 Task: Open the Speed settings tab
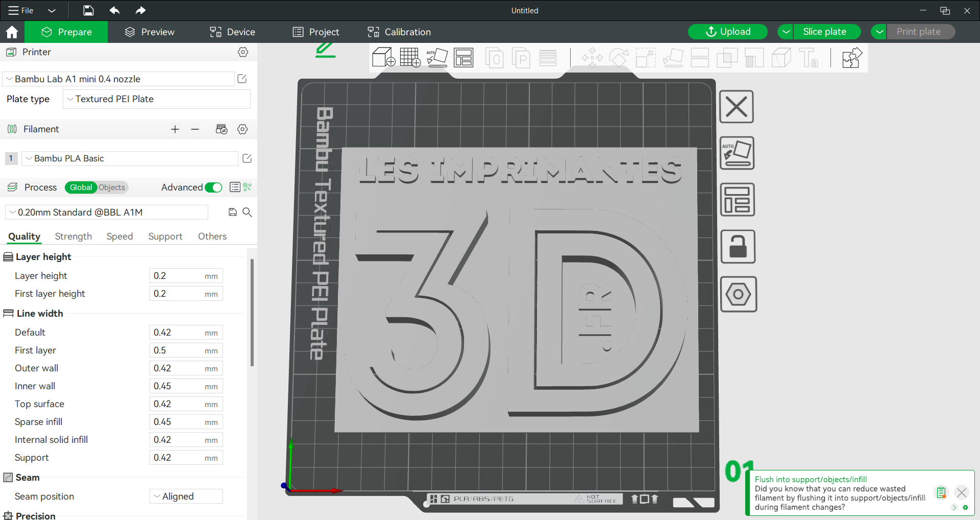point(119,237)
